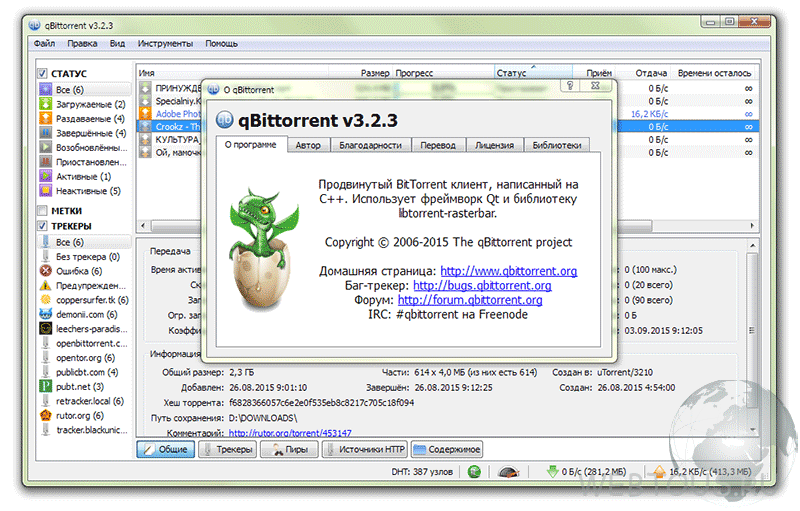Click the rutor.org tracker icon

click(x=45, y=416)
